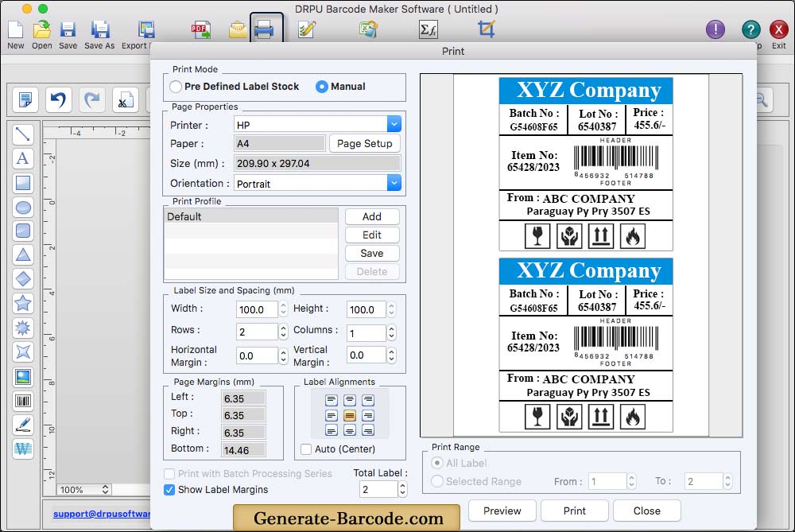Click the Preview button
Screen dimensions: 795x532
[x=502, y=511]
